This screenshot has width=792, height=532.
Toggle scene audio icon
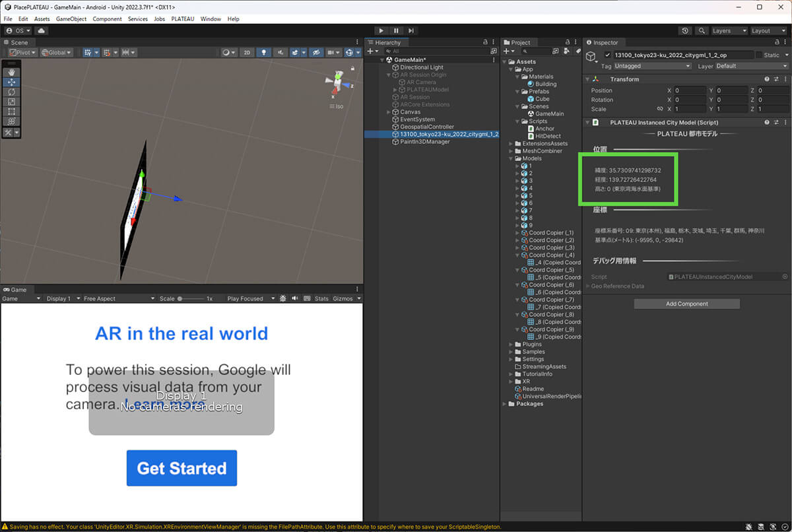coord(281,52)
